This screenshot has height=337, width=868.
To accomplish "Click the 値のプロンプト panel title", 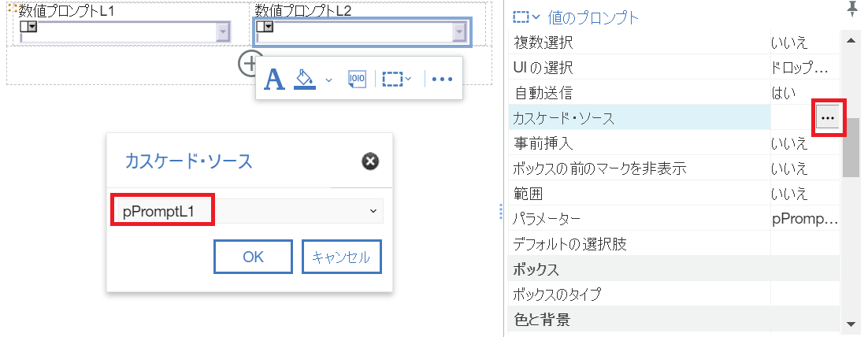I will 593,17.
